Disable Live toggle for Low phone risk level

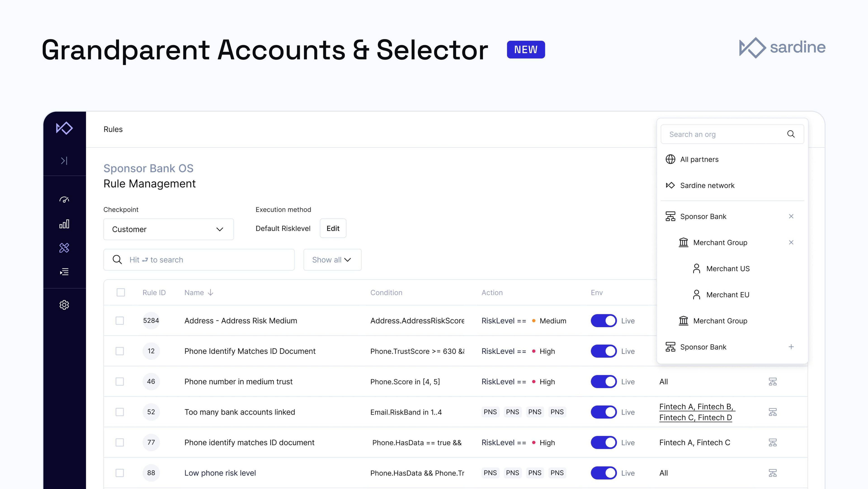(604, 473)
